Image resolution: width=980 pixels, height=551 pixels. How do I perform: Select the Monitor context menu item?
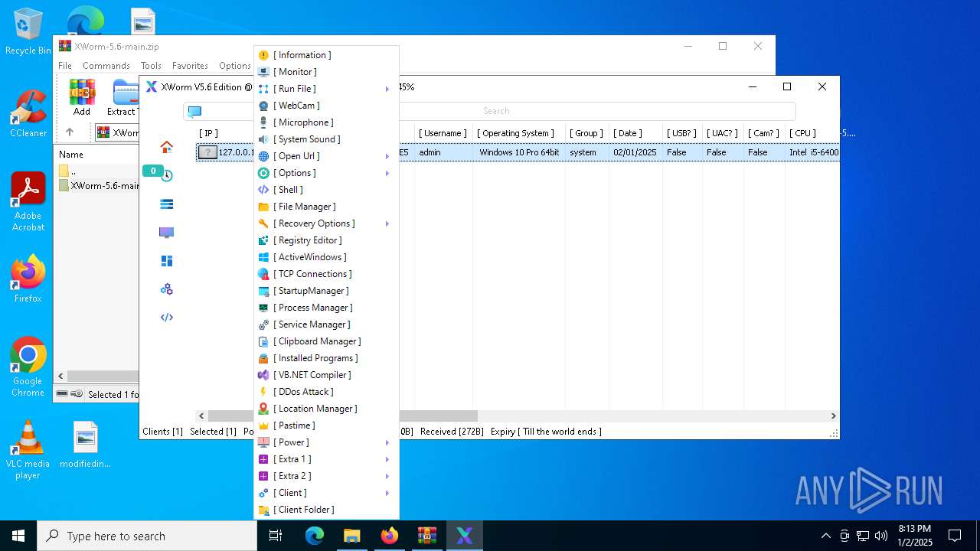(326, 72)
